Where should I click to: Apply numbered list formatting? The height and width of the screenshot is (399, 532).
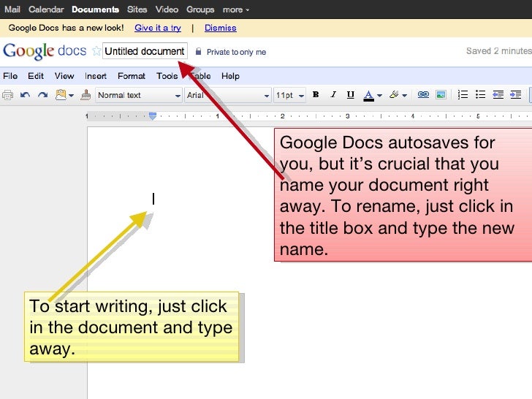pos(463,95)
